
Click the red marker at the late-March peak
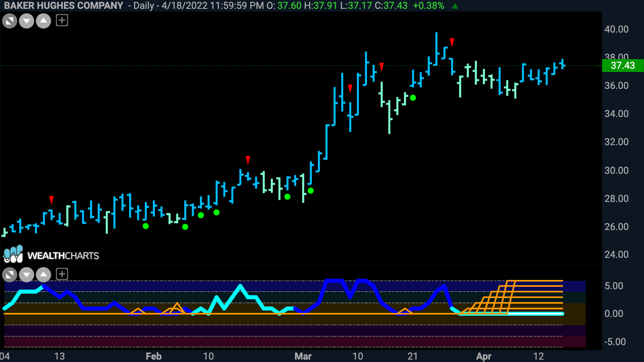tap(452, 42)
